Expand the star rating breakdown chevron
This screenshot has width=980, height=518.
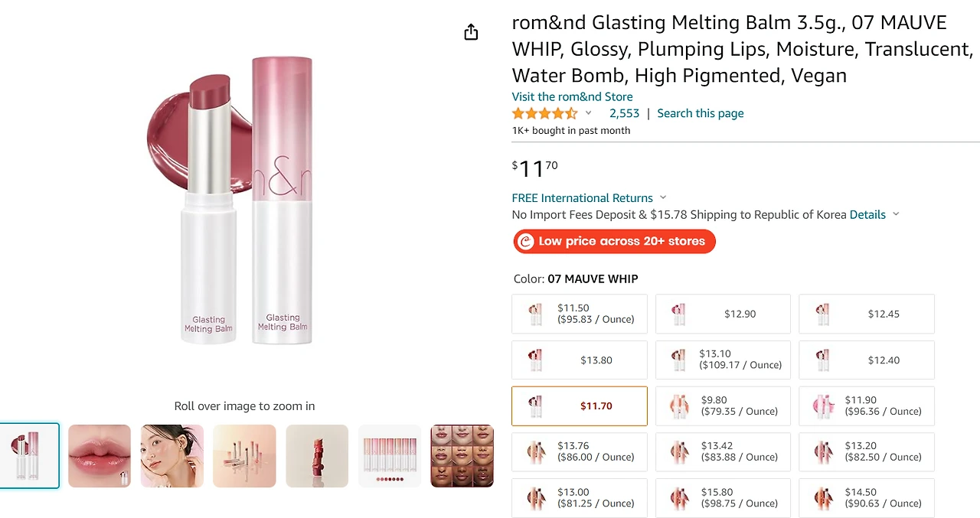tap(589, 113)
